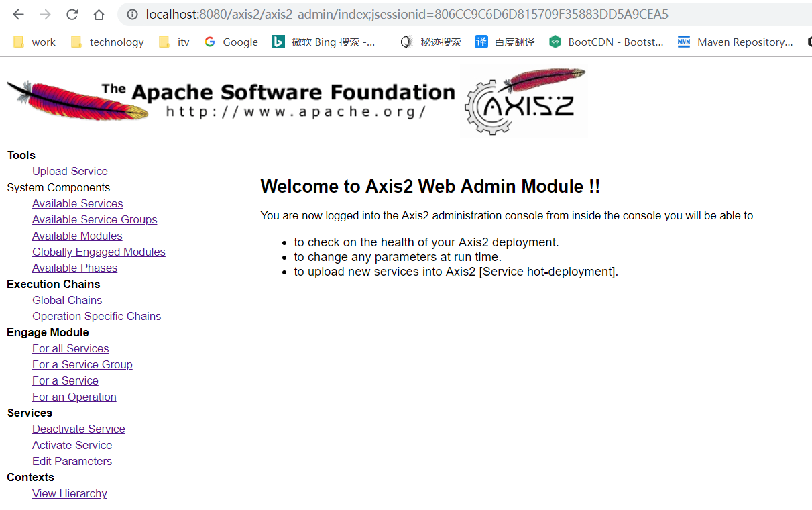
Task: Open the Bing 搜索 bookmark
Action: coord(323,42)
